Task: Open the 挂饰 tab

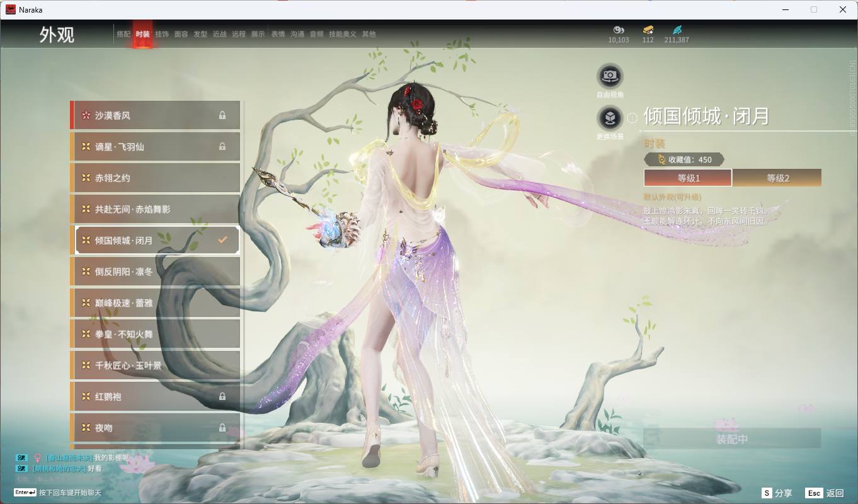Action: point(162,34)
